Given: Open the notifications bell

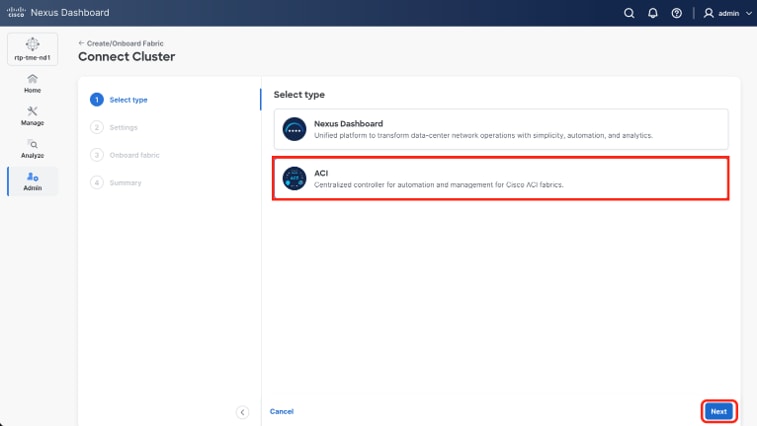Looking at the screenshot, I should [x=653, y=13].
